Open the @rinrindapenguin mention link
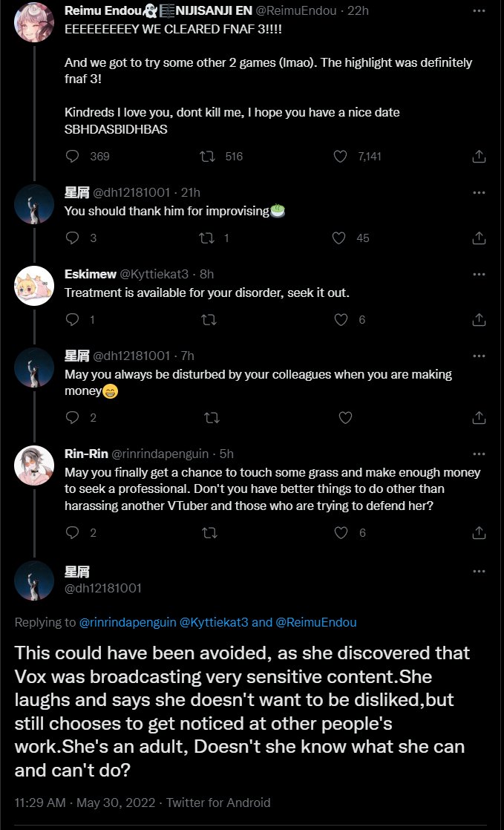The width and height of the screenshot is (504, 830). (x=128, y=622)
